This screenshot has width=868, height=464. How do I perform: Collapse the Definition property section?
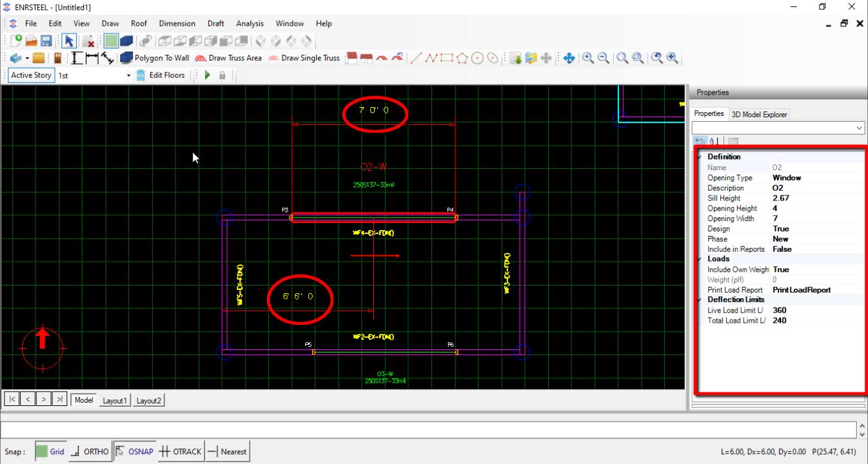coord(698,157)
